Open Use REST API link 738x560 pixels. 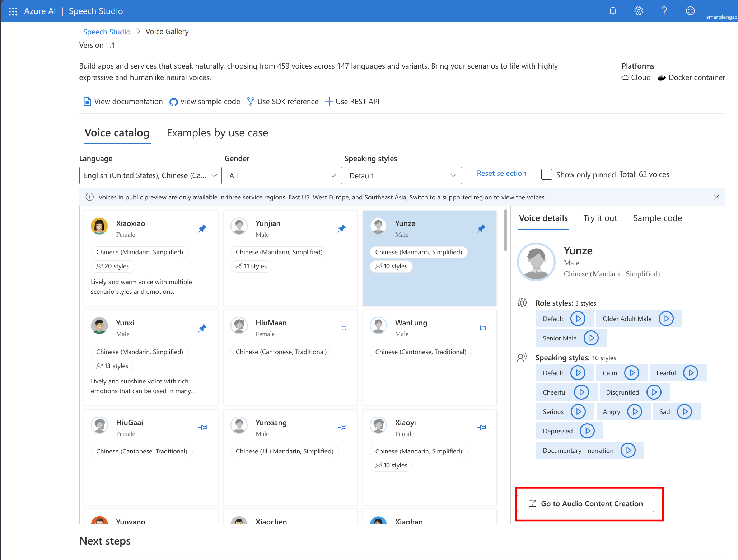(x=352, y=102)
